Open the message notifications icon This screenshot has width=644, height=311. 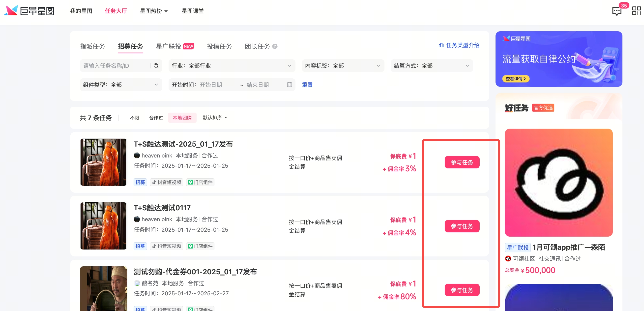[616, 11]
